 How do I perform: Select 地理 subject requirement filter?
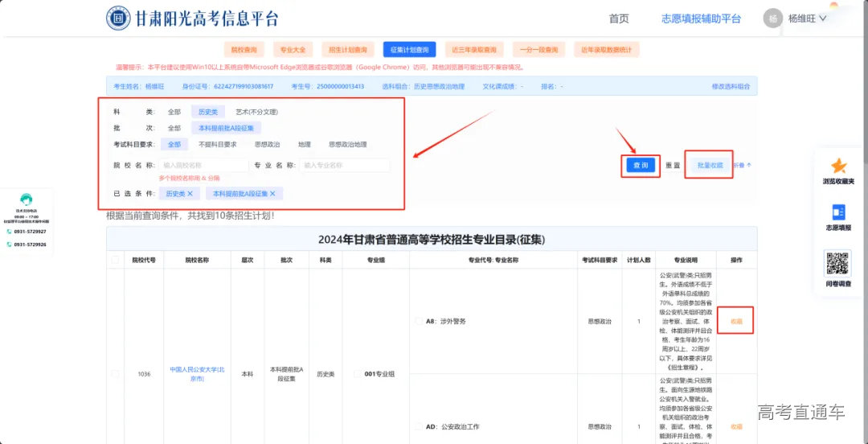(304, 144)
